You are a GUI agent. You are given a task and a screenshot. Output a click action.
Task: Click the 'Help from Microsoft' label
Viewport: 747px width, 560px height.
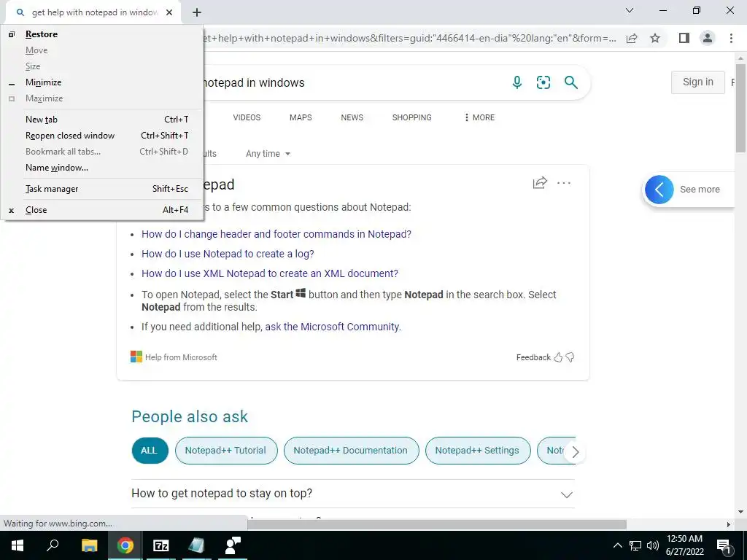coord(181,357)
